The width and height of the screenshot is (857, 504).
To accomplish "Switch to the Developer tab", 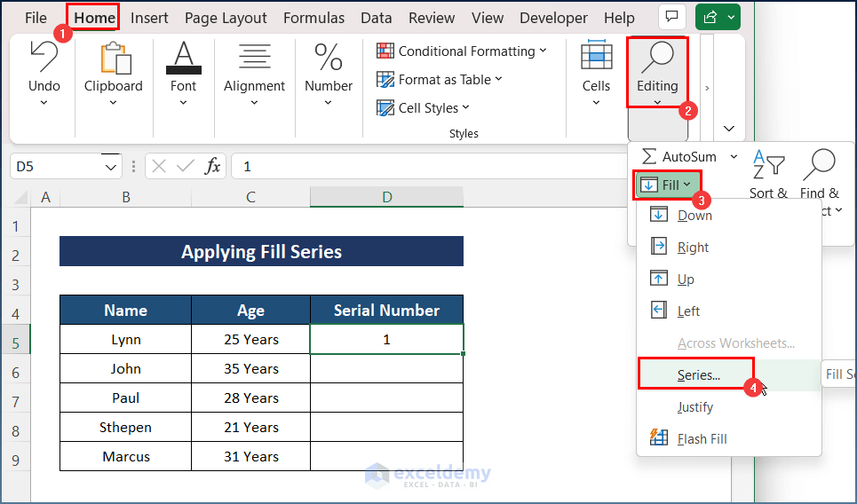I will [x=553, y=18].
